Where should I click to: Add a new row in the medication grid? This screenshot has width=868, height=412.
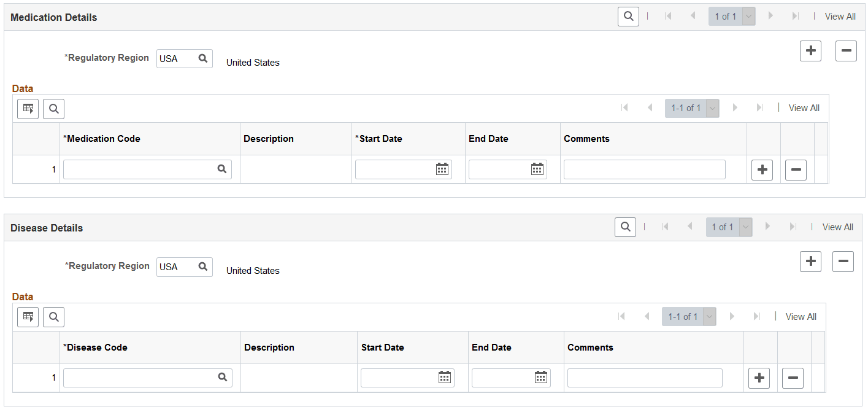tap(762, 170)
